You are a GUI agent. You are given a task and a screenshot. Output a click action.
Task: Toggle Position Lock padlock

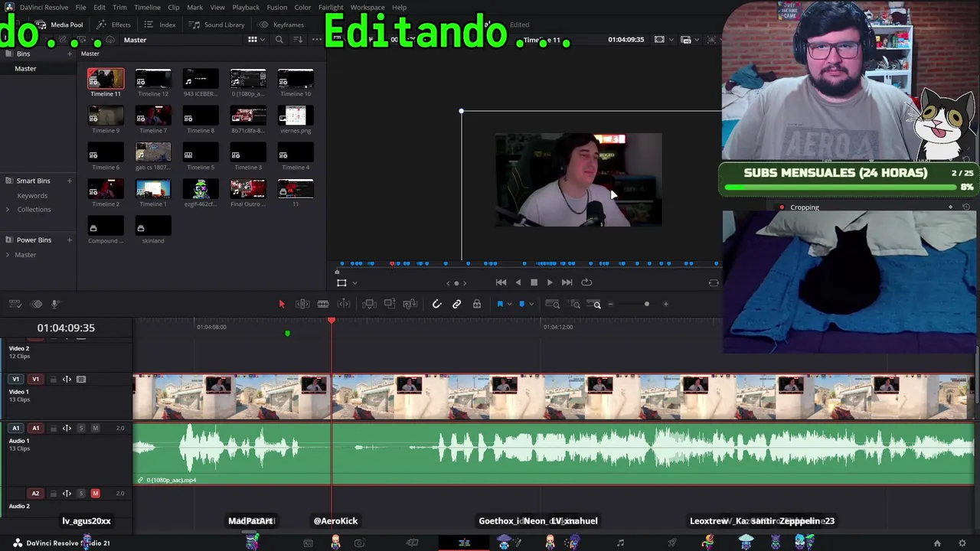click(x=477, y=305)
